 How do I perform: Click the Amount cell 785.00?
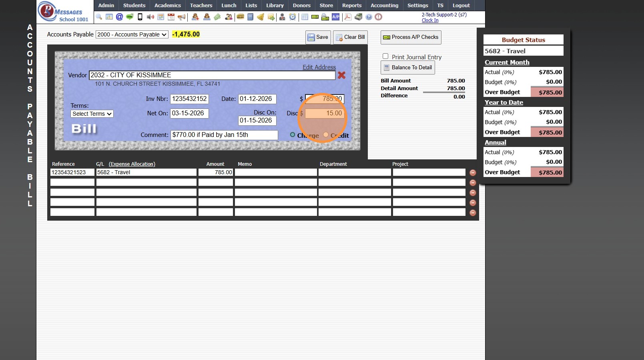click(216, 172)
